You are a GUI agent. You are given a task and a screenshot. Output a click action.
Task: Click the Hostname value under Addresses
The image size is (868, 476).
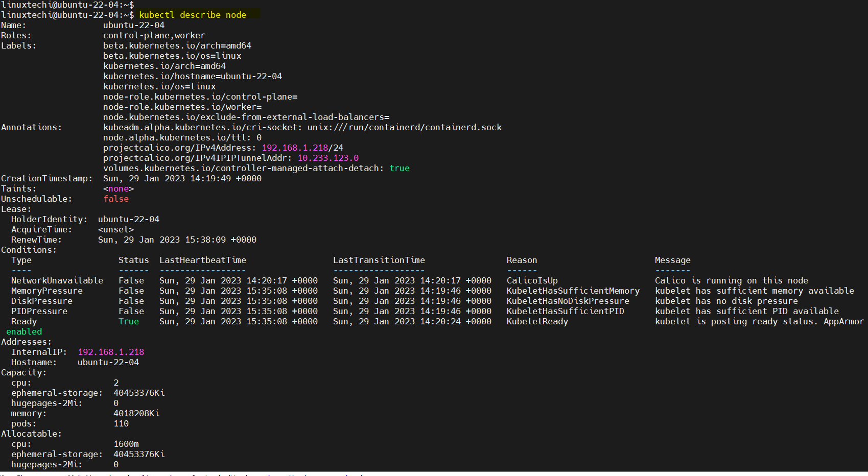(x=108, y=362)
